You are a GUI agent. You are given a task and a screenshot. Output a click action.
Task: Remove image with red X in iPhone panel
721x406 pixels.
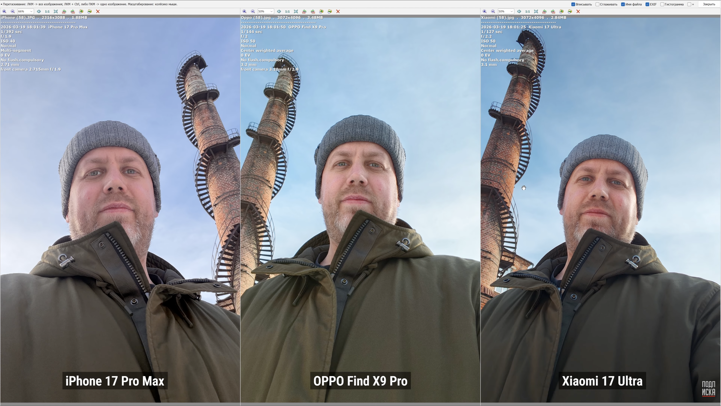(97, 11)
